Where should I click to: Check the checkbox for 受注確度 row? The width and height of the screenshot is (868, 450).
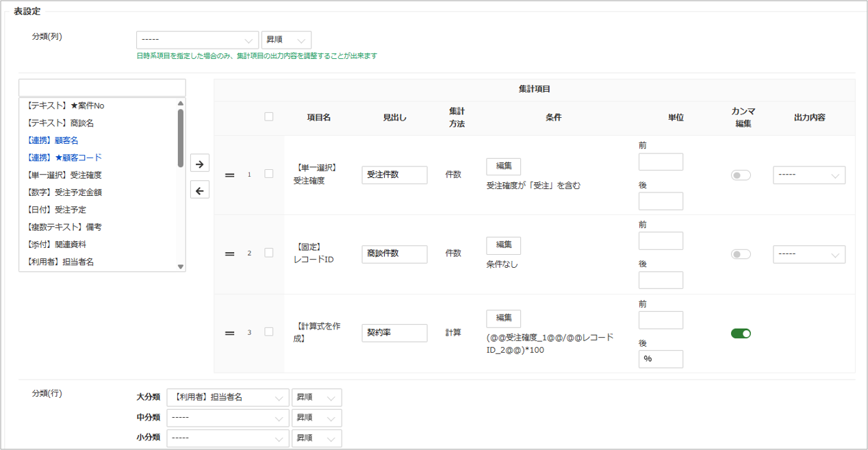[x=269, y=174]
